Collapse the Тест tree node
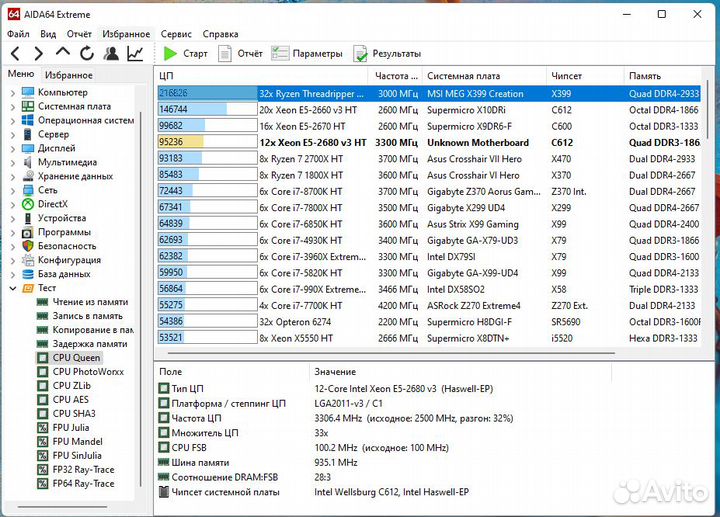The width and height of the screenshot is (720, 517). [x=12, y=288]
